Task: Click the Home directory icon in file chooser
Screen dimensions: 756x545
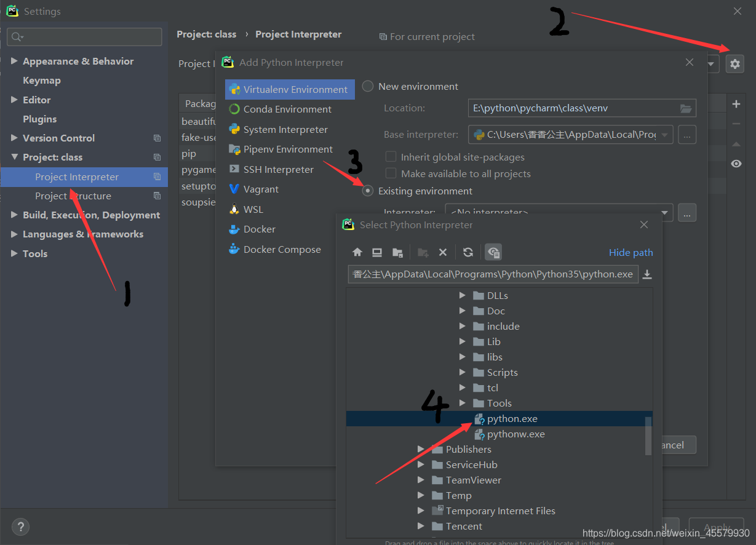Action: (357, 252)
